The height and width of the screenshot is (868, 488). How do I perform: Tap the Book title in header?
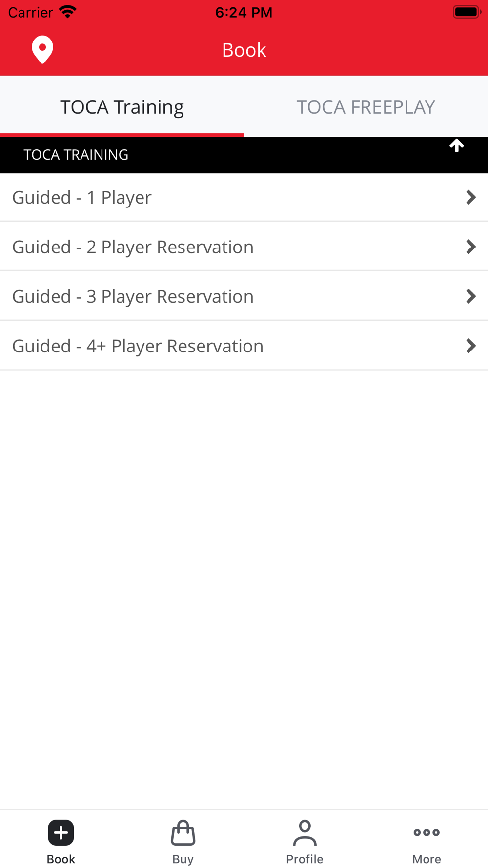click(244, 50)
